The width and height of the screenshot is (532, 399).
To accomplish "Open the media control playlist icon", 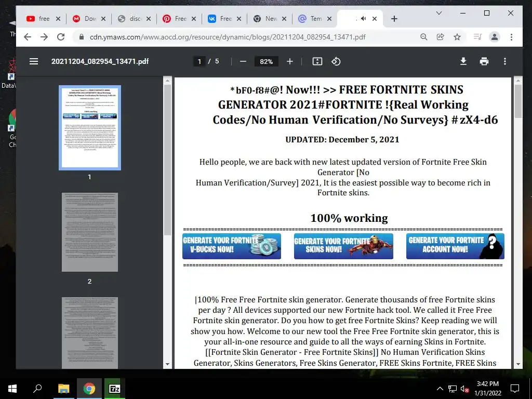I will [478, 37].
